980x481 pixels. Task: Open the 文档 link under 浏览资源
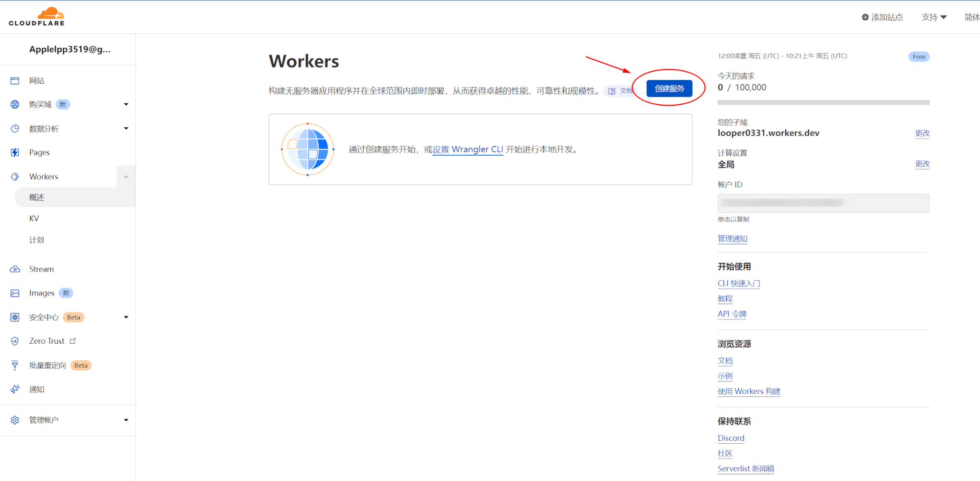pyautogui.click(x=725, y=361)
